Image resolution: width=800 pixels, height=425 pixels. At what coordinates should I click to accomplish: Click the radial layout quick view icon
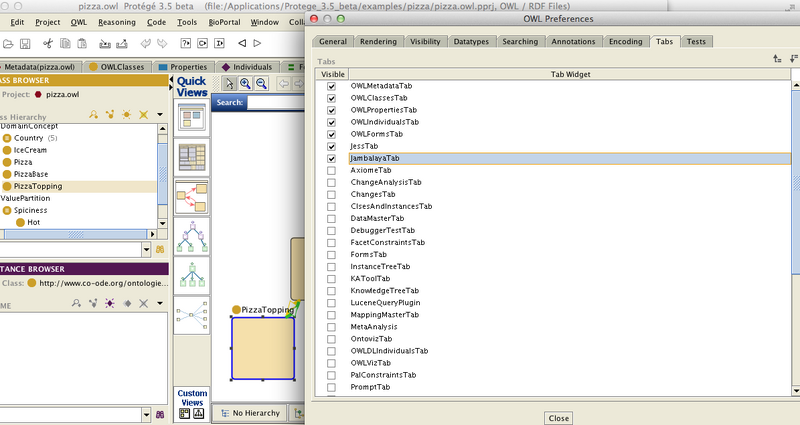click(x=192, y=314)
